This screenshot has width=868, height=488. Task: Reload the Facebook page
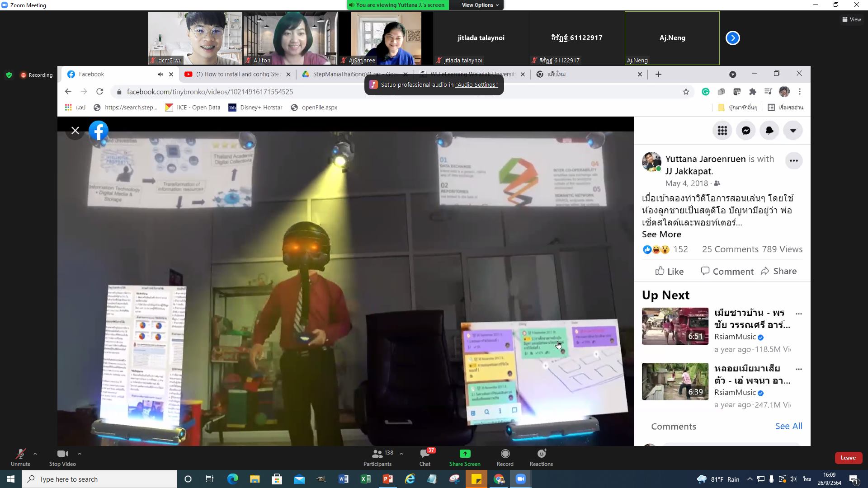point(99,92)
